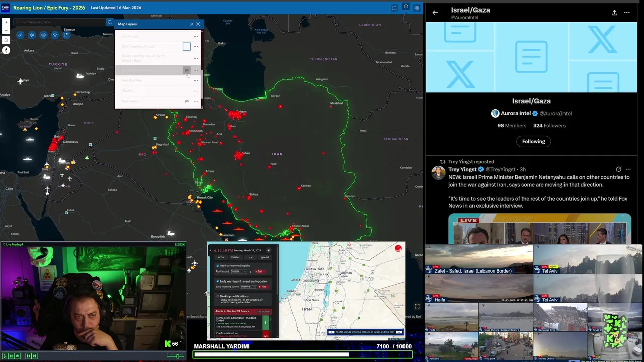644x362 pixels.
Task: Open the Early warning sound dropdown
Action: click(x=249, y=287)
